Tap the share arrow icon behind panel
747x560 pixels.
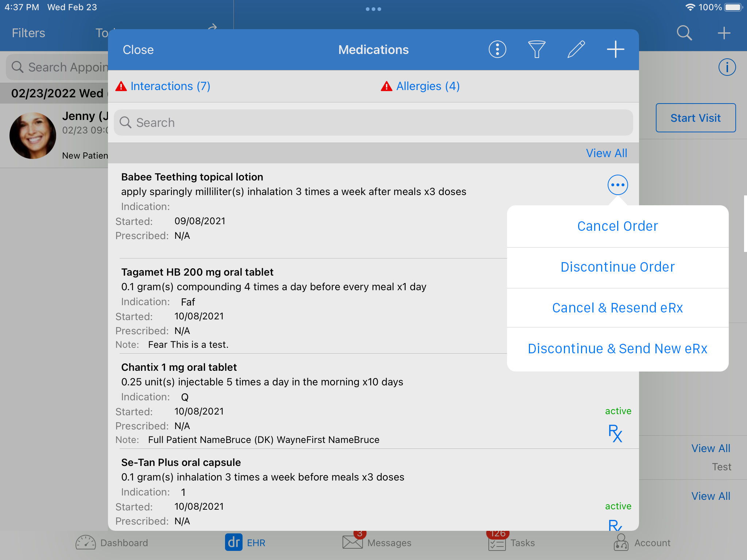tap(212, 27)
